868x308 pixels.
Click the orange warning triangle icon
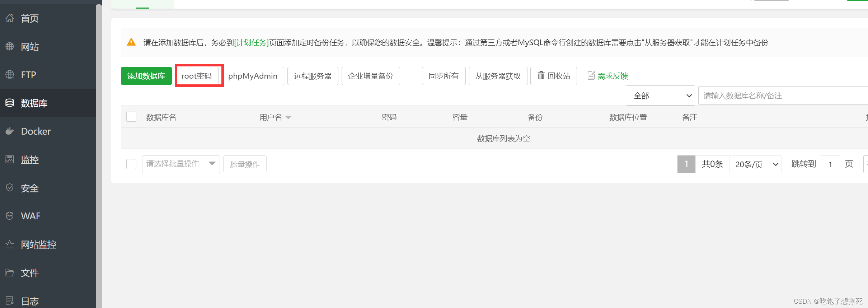(131, 42)
